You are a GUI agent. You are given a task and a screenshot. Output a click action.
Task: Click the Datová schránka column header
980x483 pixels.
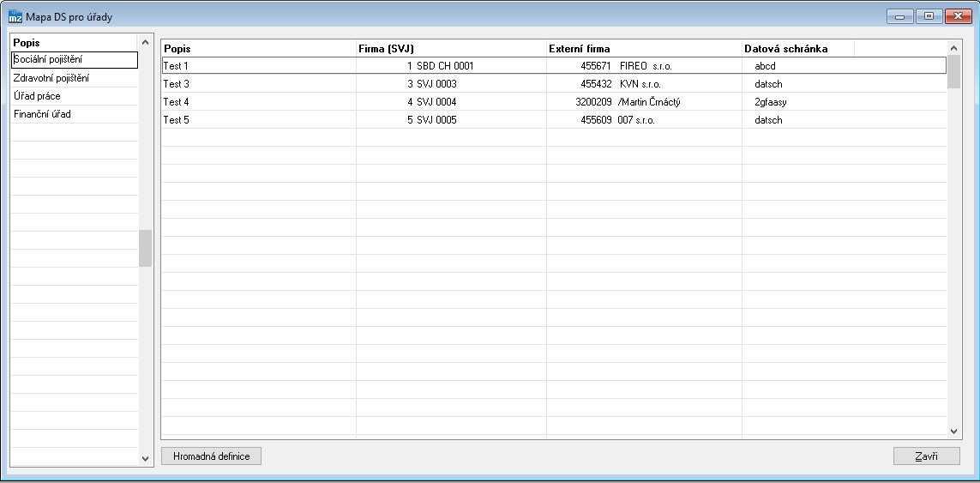798,48
